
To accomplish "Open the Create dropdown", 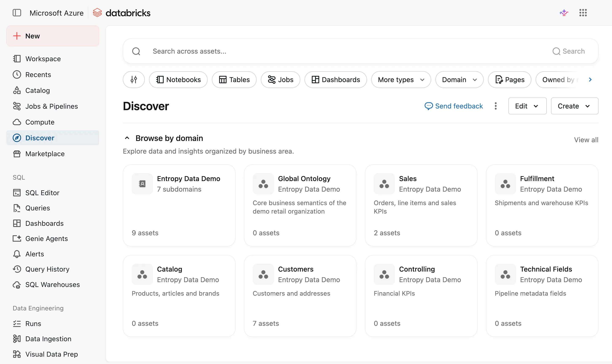I will click(x=574, y=106).
